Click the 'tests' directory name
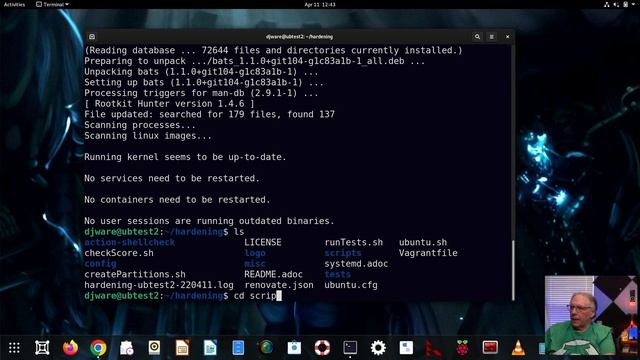 click(338, 274)
